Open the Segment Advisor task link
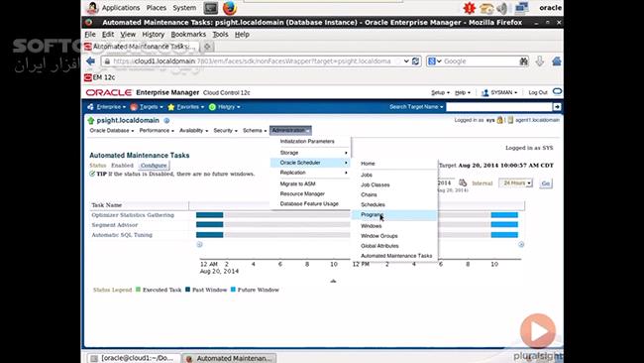This screenshot has width=644, height=363. tap(115, 225)
